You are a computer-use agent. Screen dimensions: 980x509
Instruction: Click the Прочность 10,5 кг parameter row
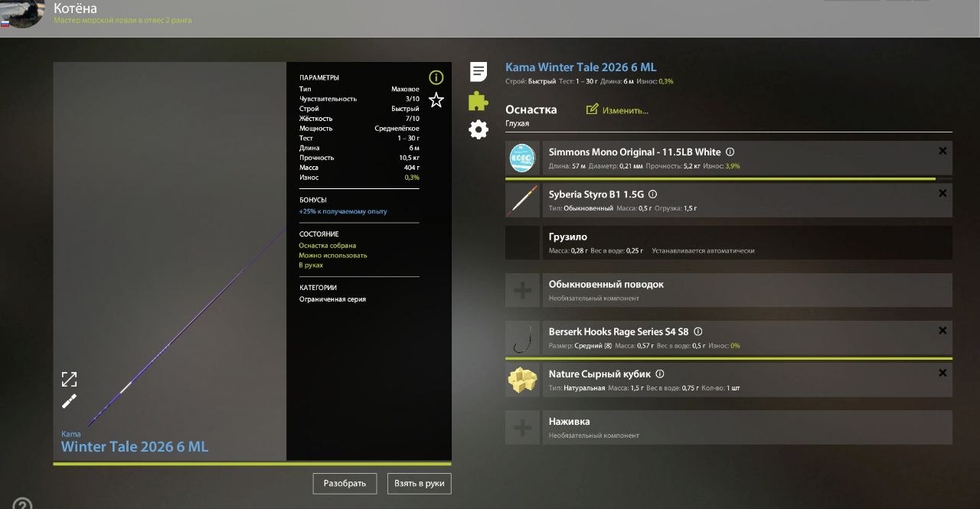[x=359, y=158]
